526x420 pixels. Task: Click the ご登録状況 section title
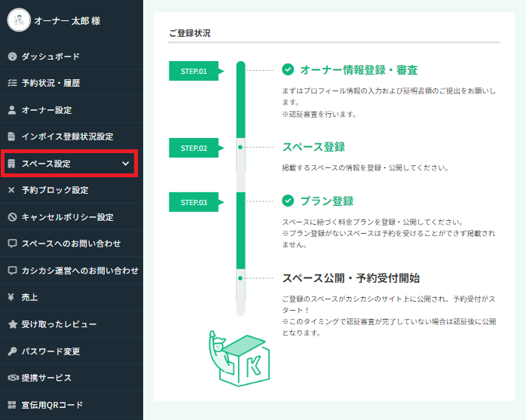point(190,33)
